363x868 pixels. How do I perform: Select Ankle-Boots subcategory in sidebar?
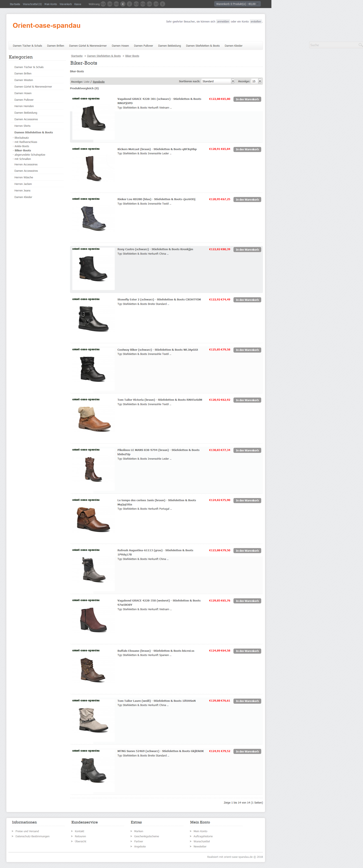(x=22, y=146)
